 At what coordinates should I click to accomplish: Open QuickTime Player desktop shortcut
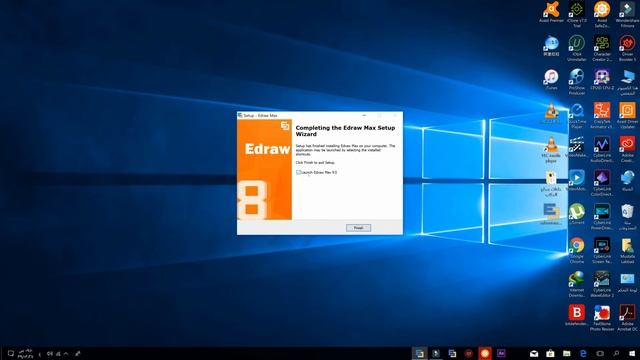tap(577, 116)
